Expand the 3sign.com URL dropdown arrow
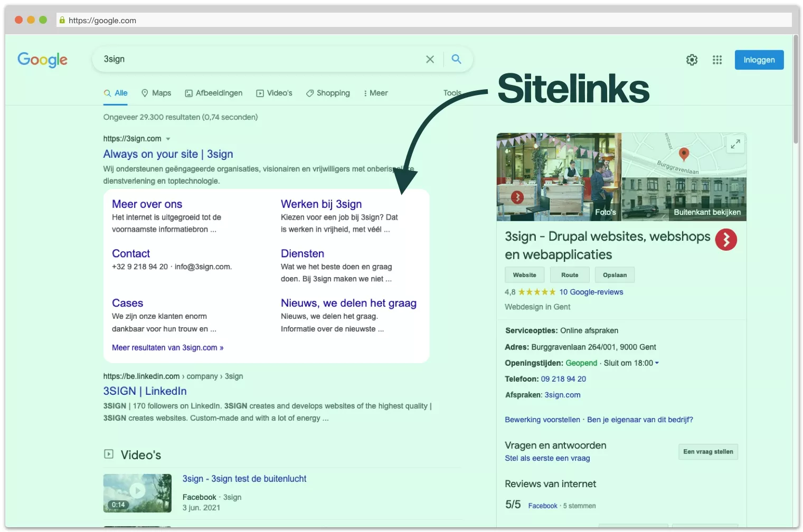The height and width of the screenshot is (532, 803). [x=168, y=139]
